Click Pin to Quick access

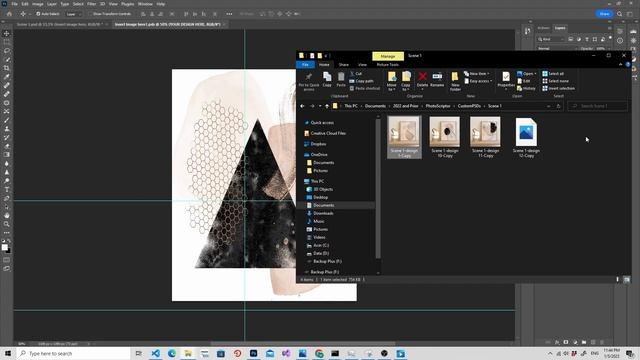point(309,82)
